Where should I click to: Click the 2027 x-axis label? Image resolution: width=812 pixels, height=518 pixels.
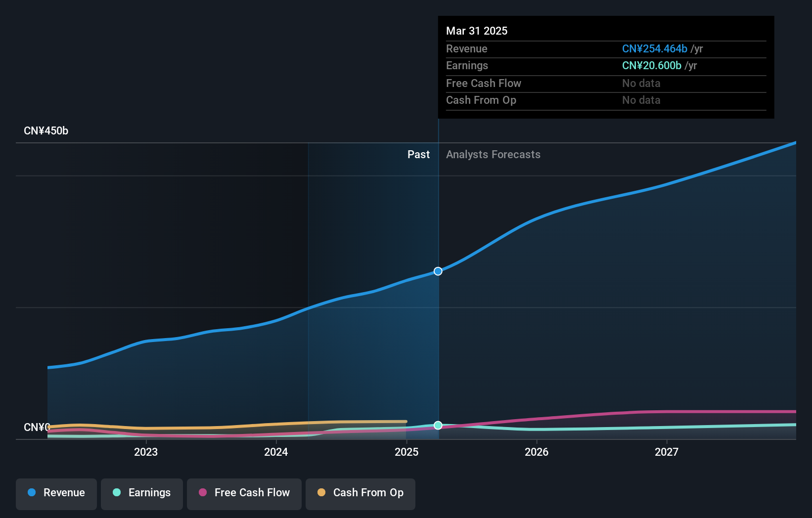[667, 452]
